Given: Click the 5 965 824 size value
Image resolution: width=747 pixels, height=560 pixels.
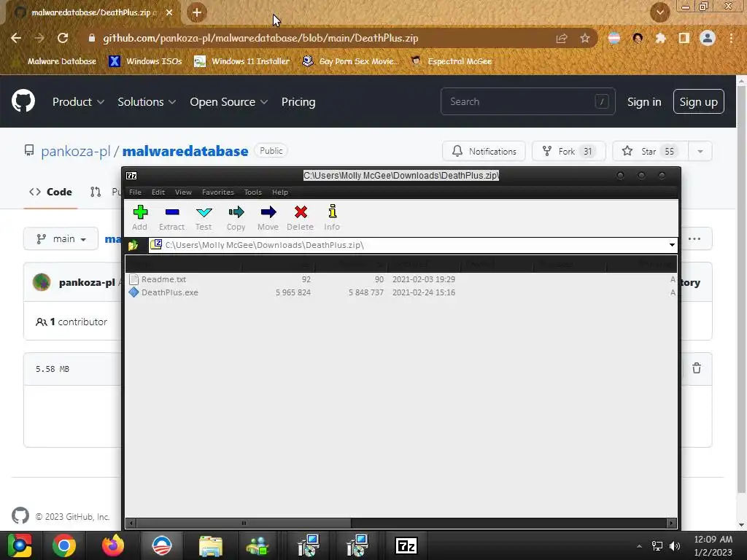Looking at the screenshot, I should pyautogui.click(x=293, y=292).
